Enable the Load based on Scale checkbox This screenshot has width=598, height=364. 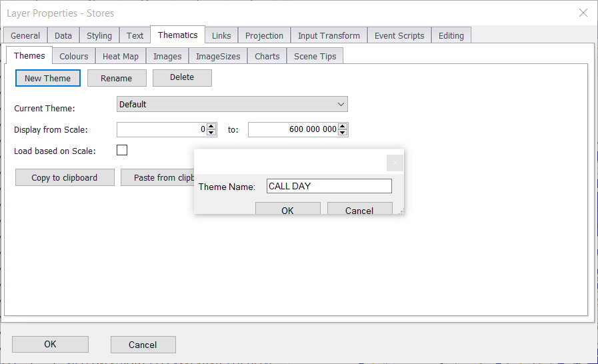coord(122,151)
